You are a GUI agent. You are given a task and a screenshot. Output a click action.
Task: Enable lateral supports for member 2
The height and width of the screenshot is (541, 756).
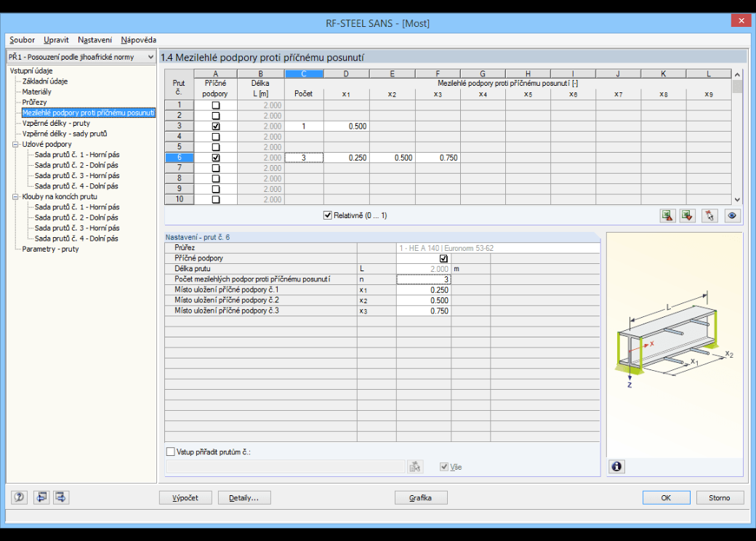click(x=215, y=116)
